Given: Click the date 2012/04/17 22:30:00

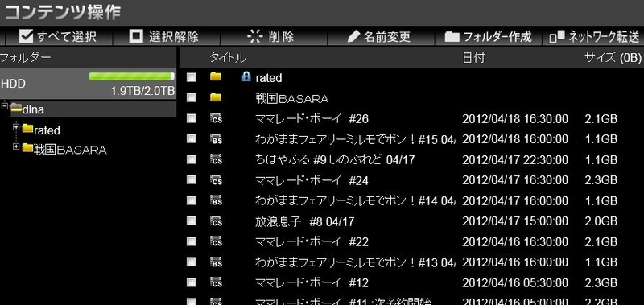Looking at the screenshot, I should 515,160.
